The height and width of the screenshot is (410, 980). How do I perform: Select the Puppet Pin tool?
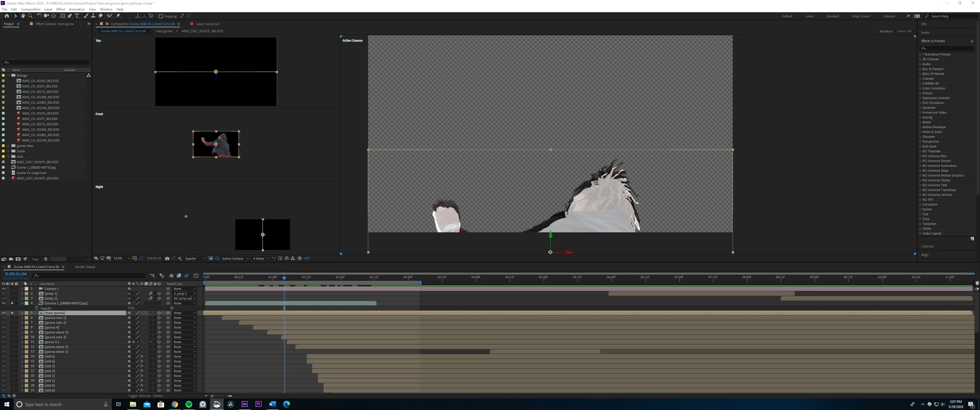[118, 16]
